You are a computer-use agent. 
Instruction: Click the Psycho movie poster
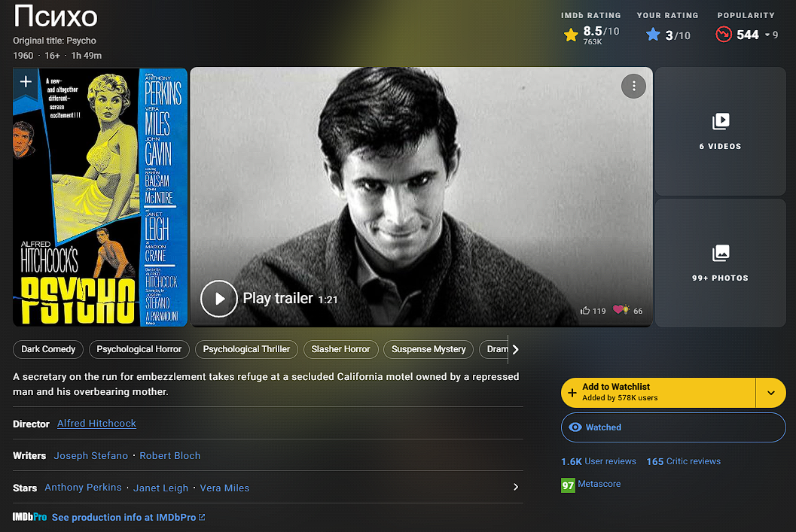click(100, 197)
